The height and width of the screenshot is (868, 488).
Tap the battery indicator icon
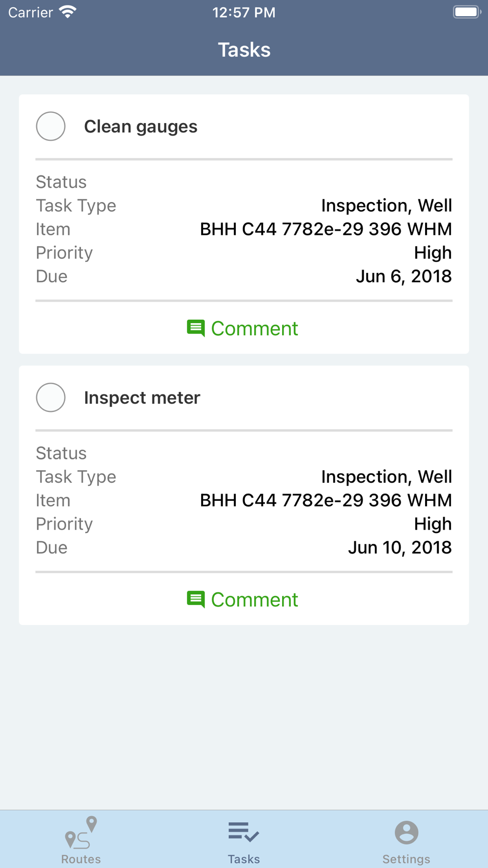[x=467, y=12]
